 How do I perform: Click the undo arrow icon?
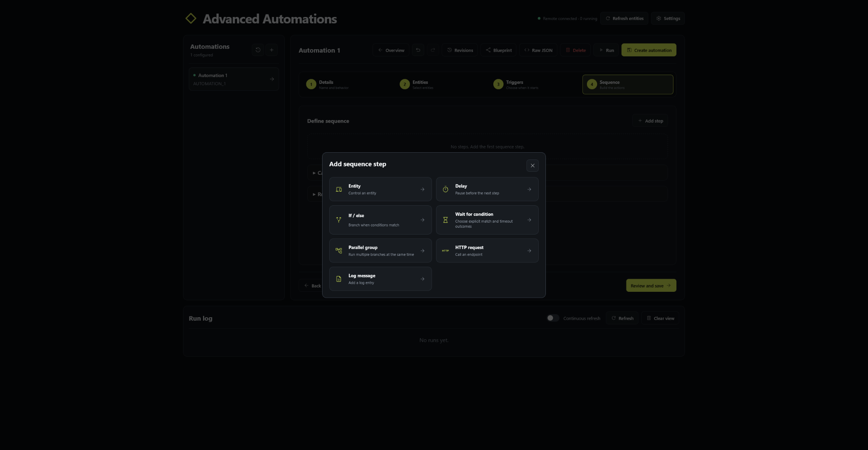(418, 50)
